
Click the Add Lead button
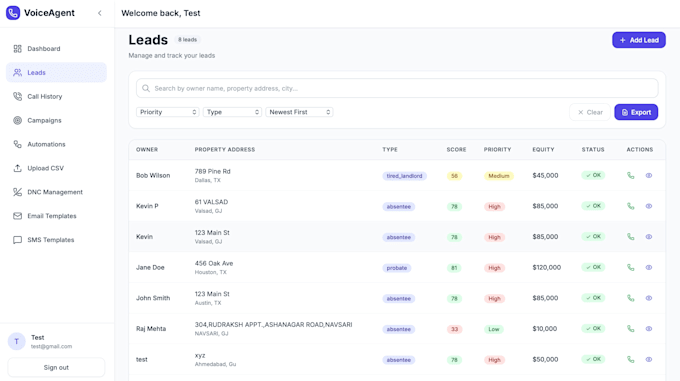pyautogui.click(x=639, y=40)
